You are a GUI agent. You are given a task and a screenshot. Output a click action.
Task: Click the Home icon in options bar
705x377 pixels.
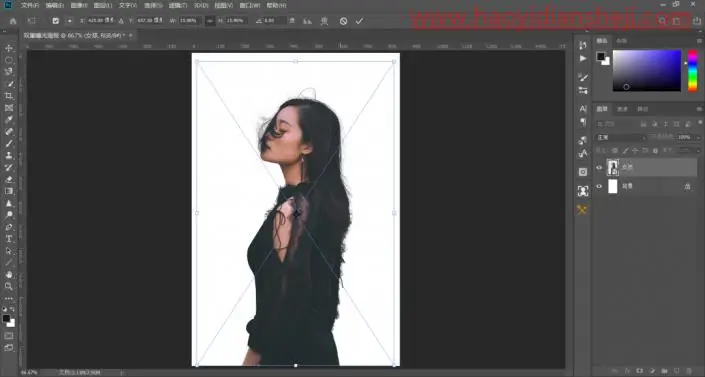pyautogui.click(x=13, y=21)
